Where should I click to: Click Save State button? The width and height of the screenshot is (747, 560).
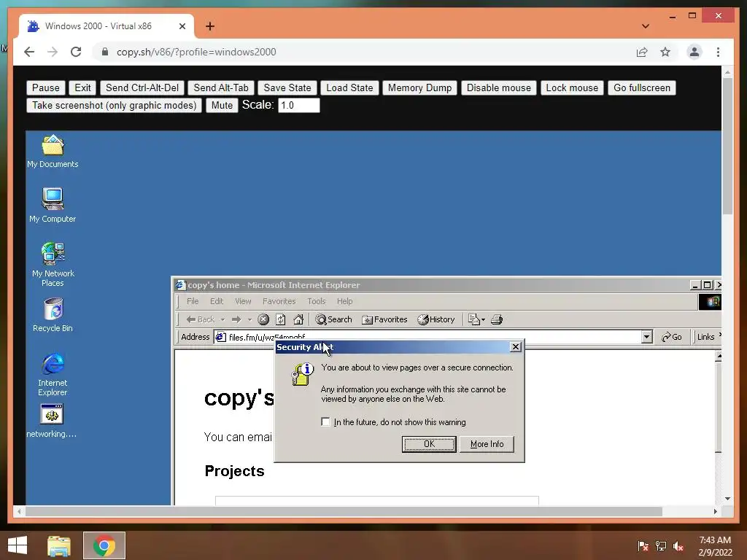[287, 87]
